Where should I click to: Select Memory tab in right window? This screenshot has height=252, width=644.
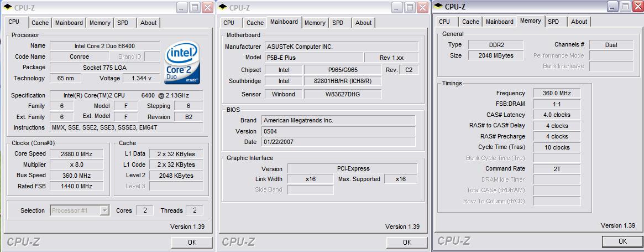tap(531, 21)
